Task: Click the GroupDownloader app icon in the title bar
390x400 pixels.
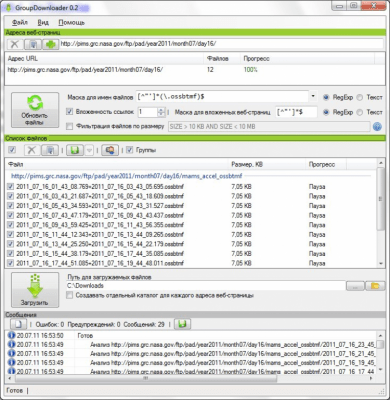Action: click(x=8, y=8)
